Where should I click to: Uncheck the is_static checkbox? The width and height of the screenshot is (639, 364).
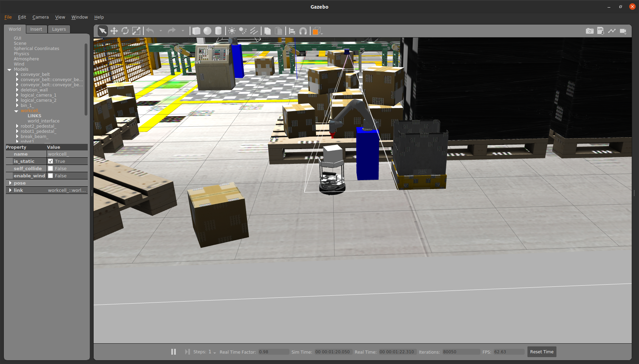click(50, 161)
